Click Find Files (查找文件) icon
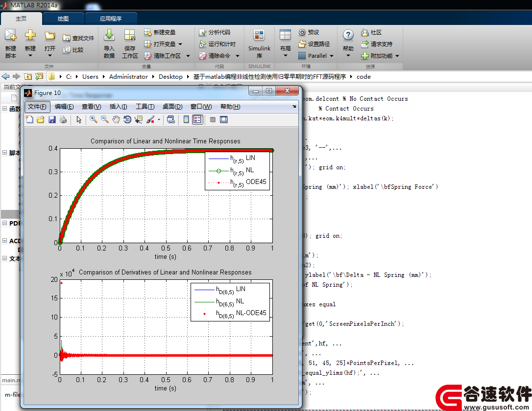Image resolution: width=532 pixels, height=411 pixels. tap(66, 38)
